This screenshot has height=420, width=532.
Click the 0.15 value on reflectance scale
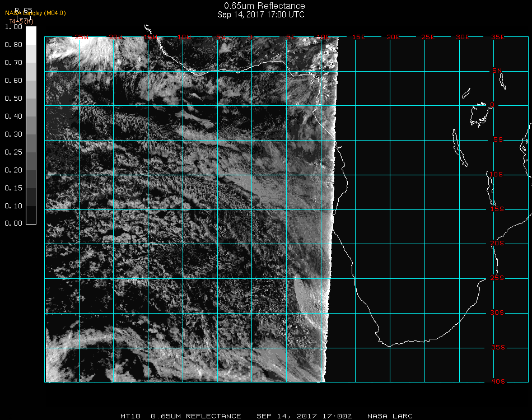[13, 188]
